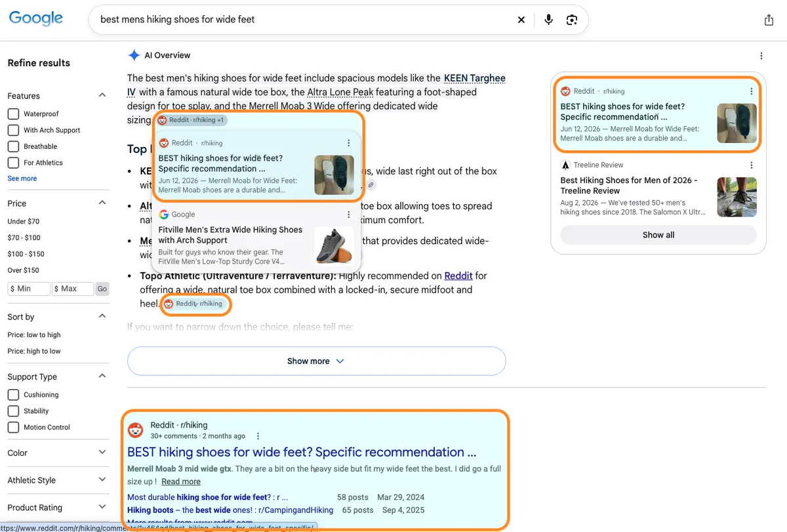Check the With Arch Support filter
Image resolution: width=787 pixels, height=532 pixels.
pyautogui.click(x=13, y=130)
